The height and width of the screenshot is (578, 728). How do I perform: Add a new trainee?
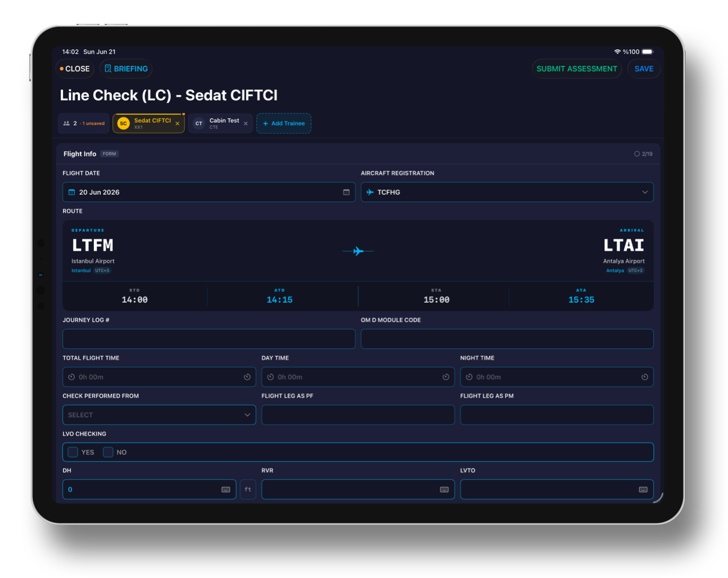click(x=284, y=124)
